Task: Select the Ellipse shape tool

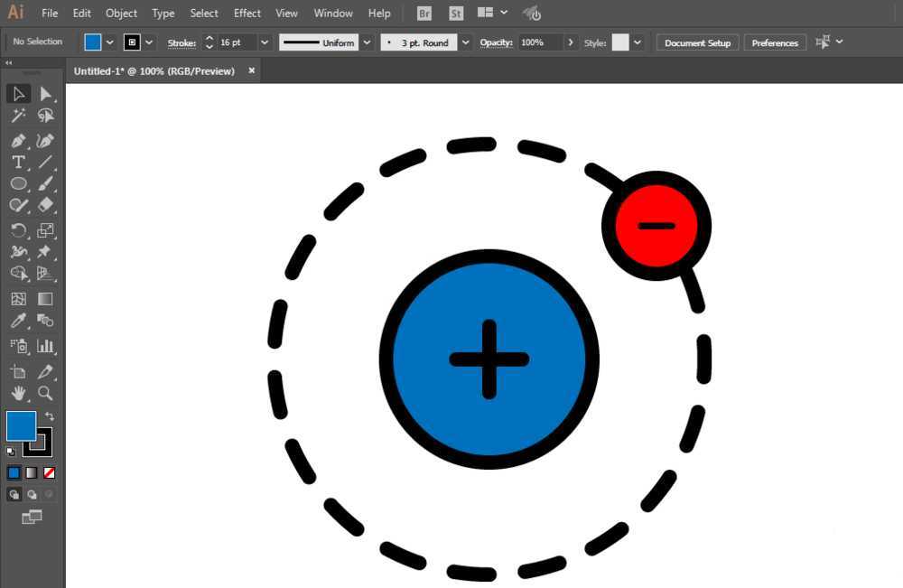Action: click(x=18, y=183)
